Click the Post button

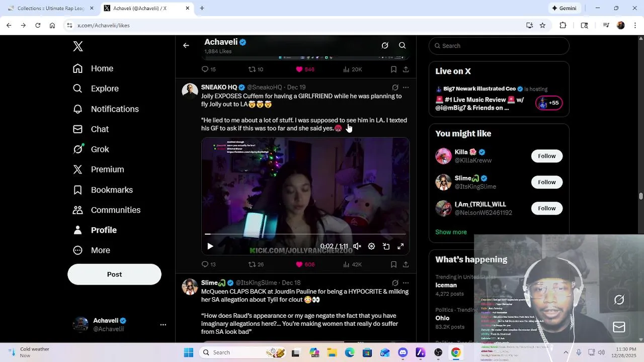[x=114, y=275]
